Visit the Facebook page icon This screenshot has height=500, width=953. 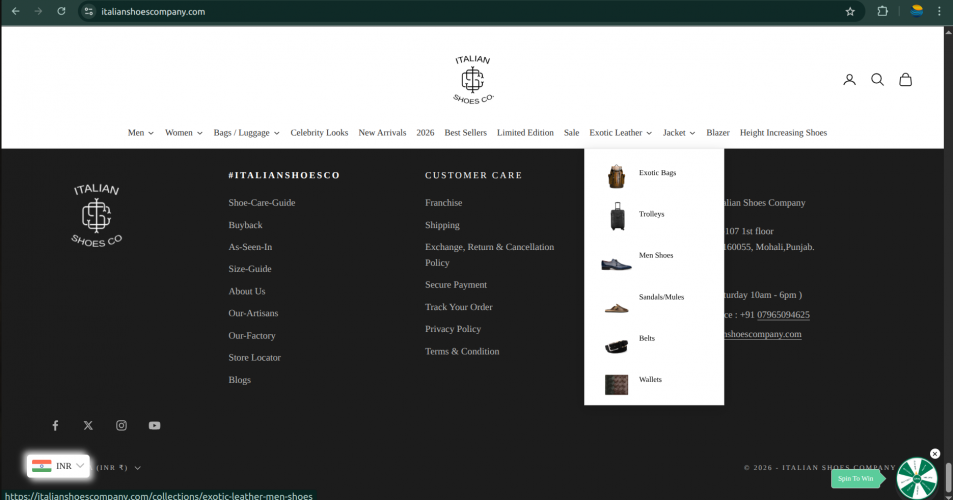tap(55, 425)
